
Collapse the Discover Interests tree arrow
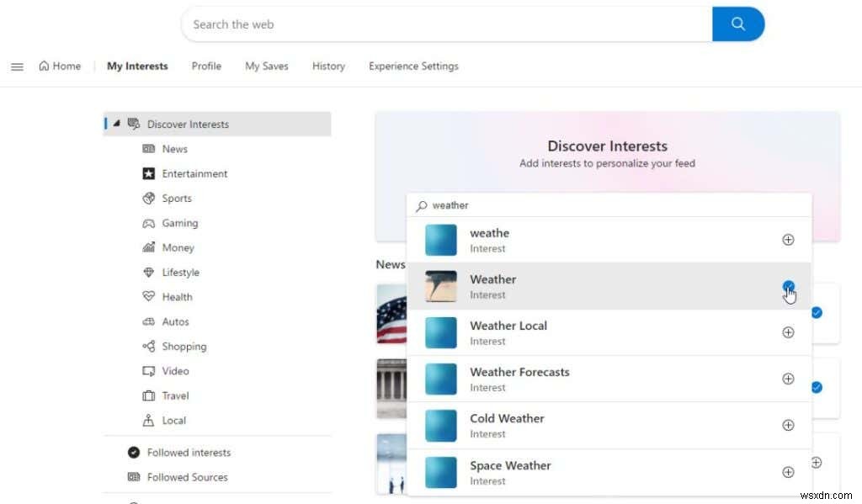[116, 124]
